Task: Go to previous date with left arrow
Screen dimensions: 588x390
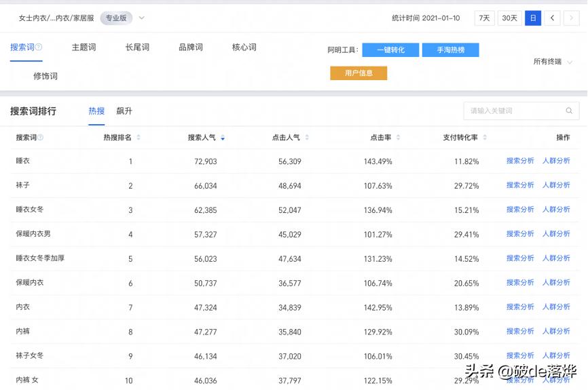Action: tap(552, 18)
